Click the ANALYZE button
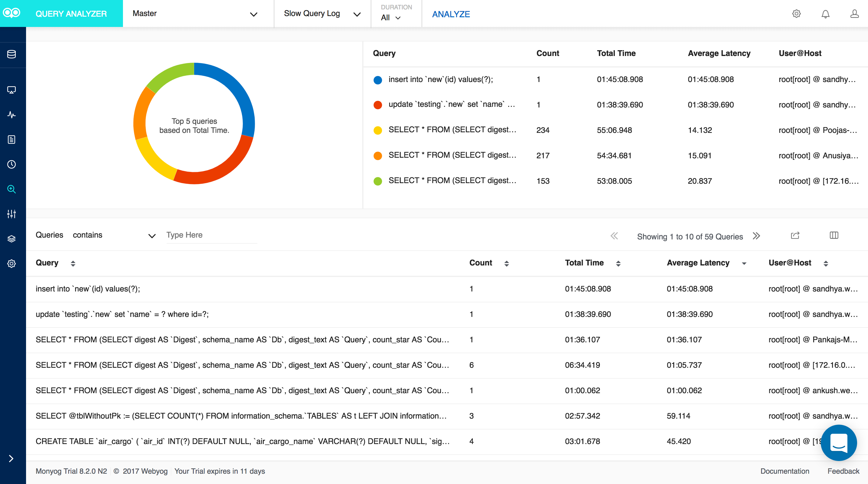The image size is (868, 484). [x=451, y=14]
